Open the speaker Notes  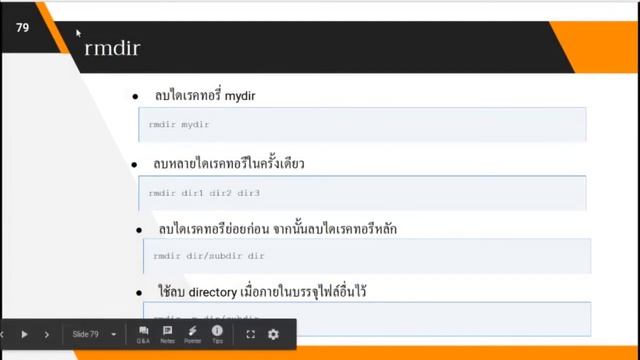click(167, 335)
